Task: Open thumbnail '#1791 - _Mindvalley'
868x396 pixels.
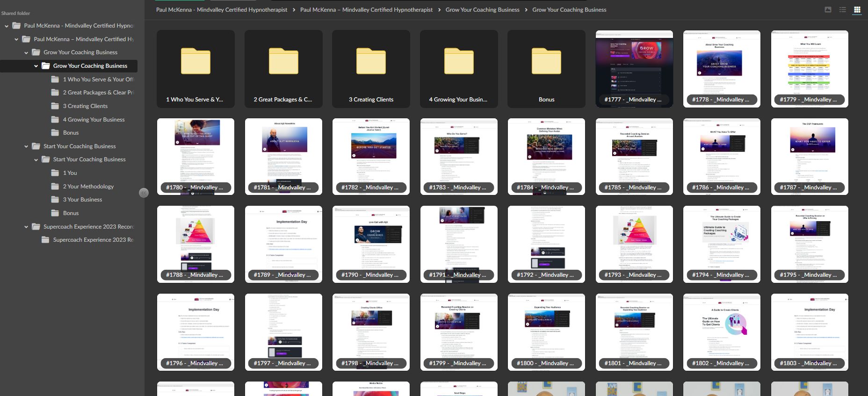Action: tap(459, 245)
